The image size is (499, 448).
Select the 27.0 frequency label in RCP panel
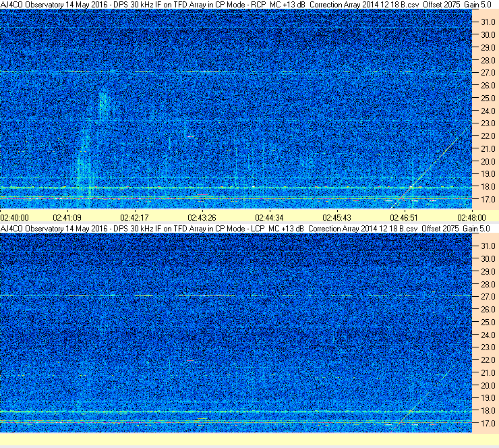click(x=488, y=73)
